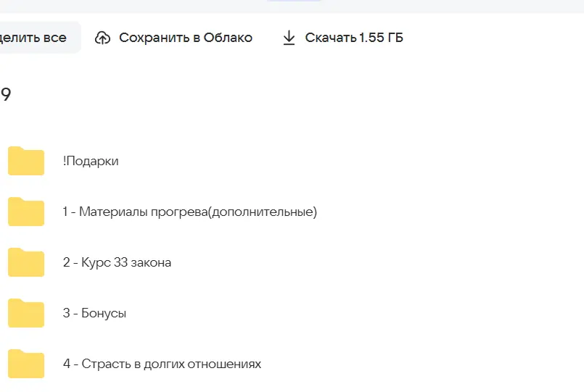Click the download arrow icon
Screen dimensions: 584x392
pyautogui.click(x=289, y=38)
